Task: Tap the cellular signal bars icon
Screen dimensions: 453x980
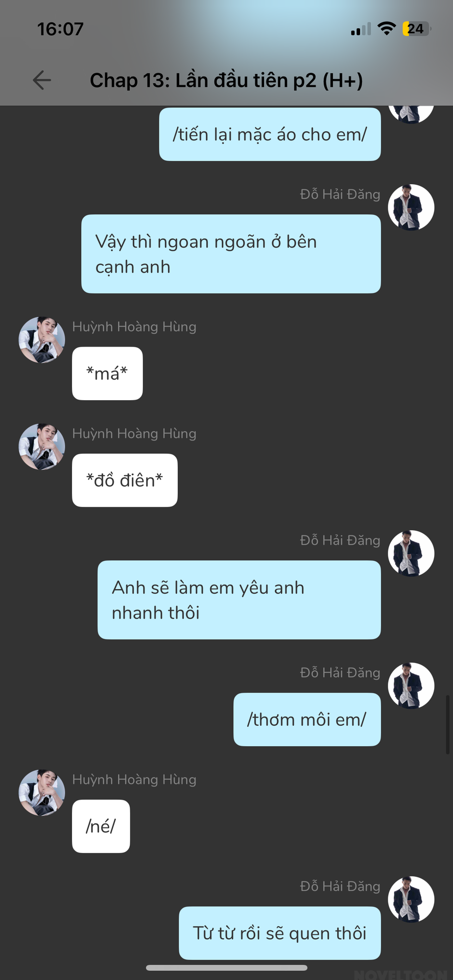Action: pos(361,29)
